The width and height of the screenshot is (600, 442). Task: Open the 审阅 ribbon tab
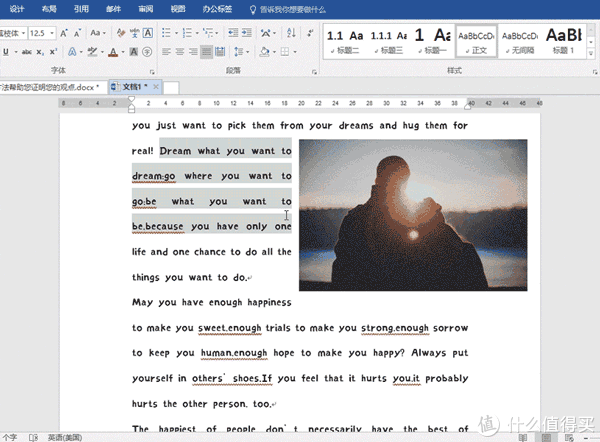click(x=146, y=9)
